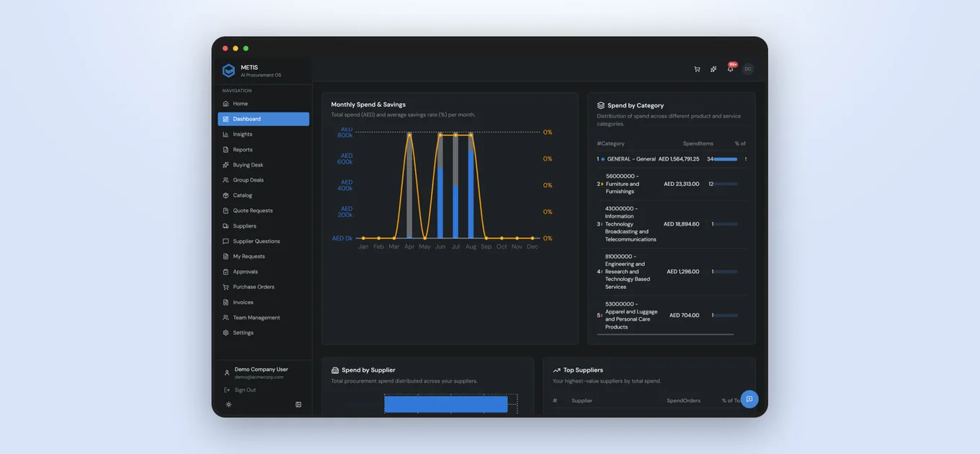This screenshot has height=454, width=980.
Task: Click the Buying Desk sidebar icon
Action: tap(226, 165)
